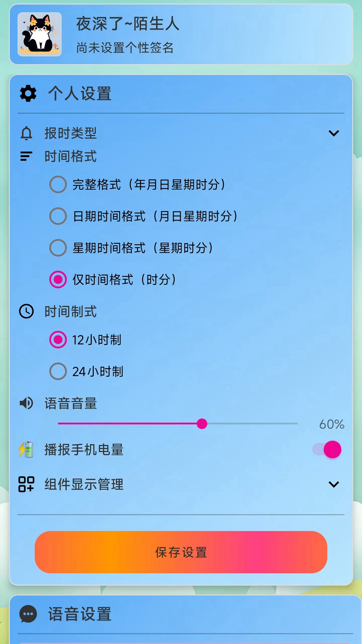362x644 pixels.
Task: Expand 组件显示管理 section
Action: coord(334,484)
